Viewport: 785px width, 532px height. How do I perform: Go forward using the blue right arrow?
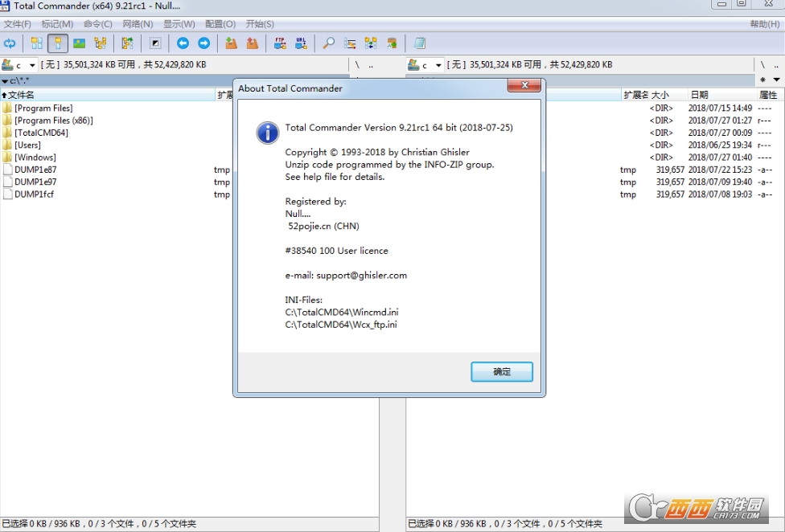click(x=203, y=43)
